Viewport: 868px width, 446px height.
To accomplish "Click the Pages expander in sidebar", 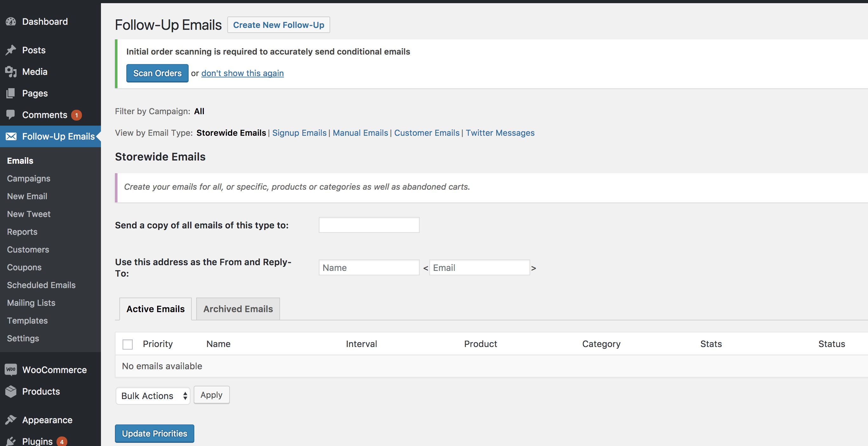I will coord(34,93).
